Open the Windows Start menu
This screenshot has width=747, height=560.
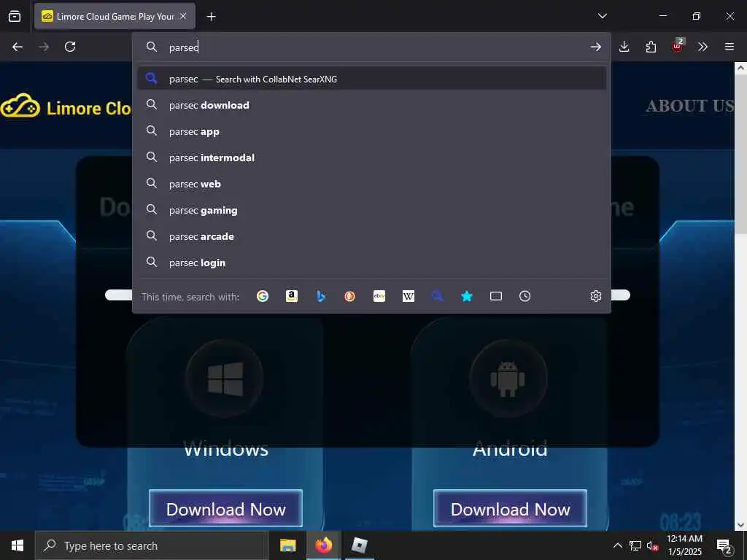coord(18,545)
